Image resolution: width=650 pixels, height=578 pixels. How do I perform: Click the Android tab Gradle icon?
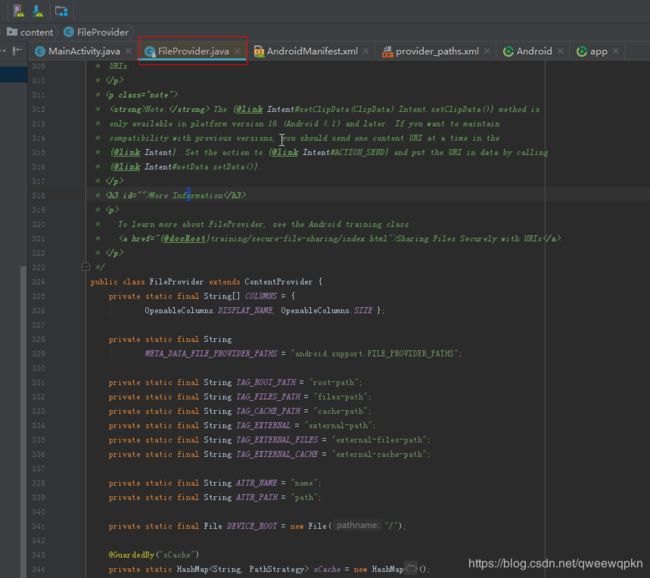click(508, 51)
